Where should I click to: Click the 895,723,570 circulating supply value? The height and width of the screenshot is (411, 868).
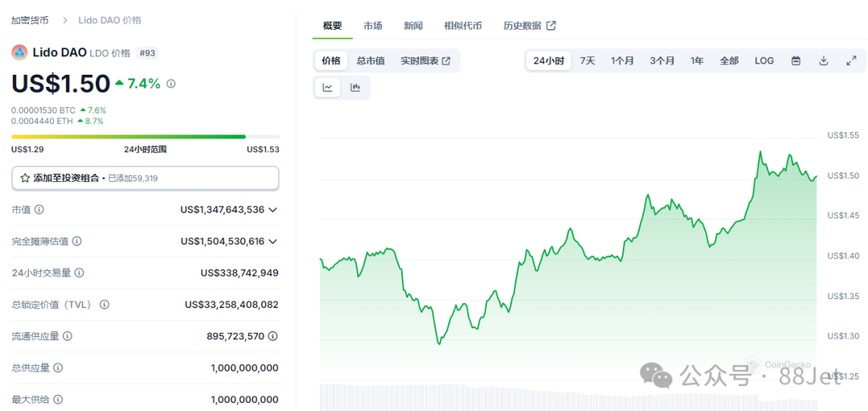click(235, 336)
